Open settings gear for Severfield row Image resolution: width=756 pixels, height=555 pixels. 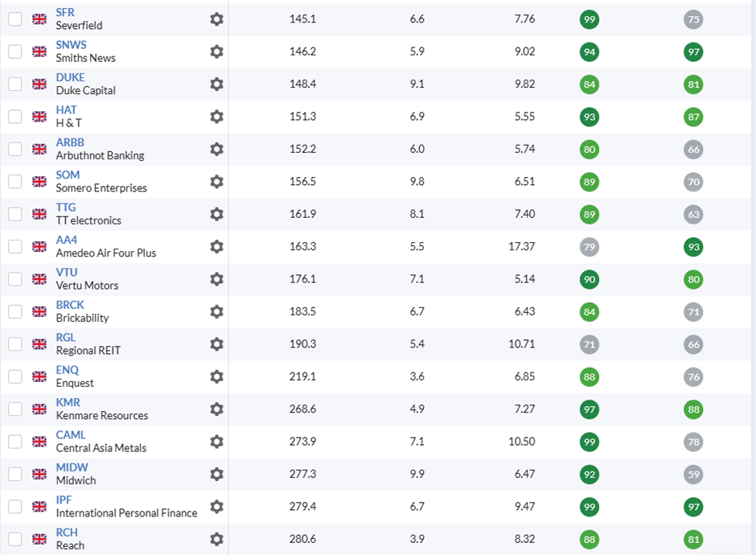216,19
